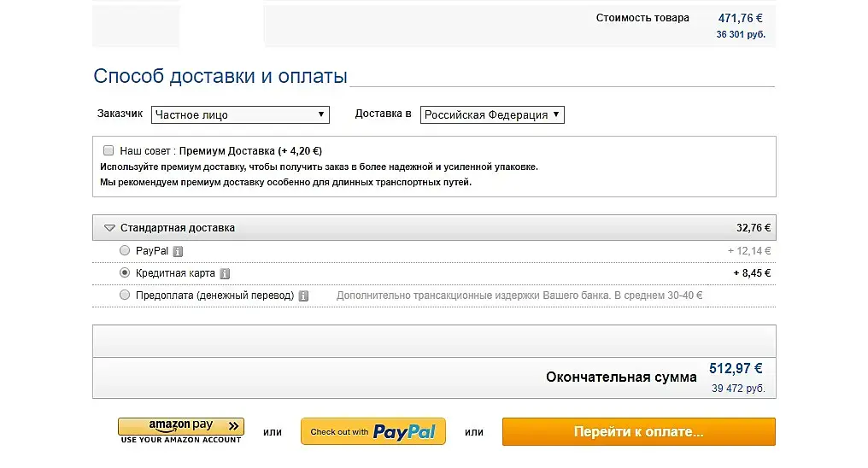Click the info icon beside Кредитная карта

coord(225,274)
